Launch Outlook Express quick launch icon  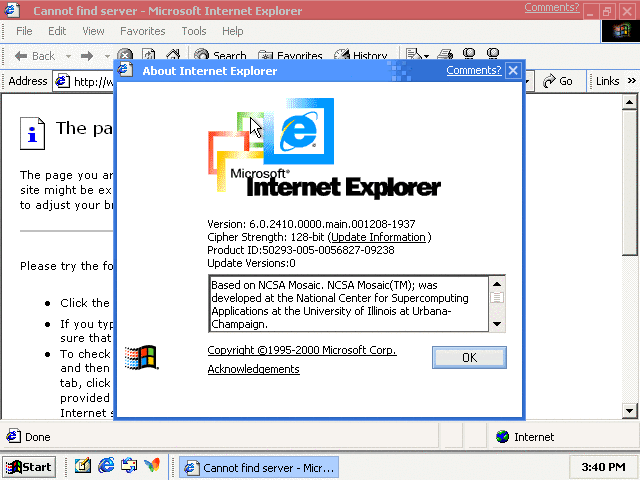(129, 465)
